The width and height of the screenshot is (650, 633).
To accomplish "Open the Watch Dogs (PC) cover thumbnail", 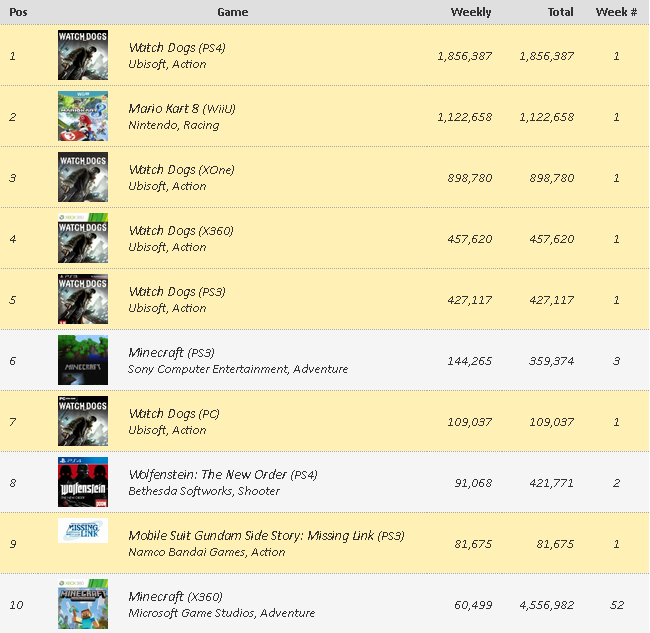I will 83,421.
